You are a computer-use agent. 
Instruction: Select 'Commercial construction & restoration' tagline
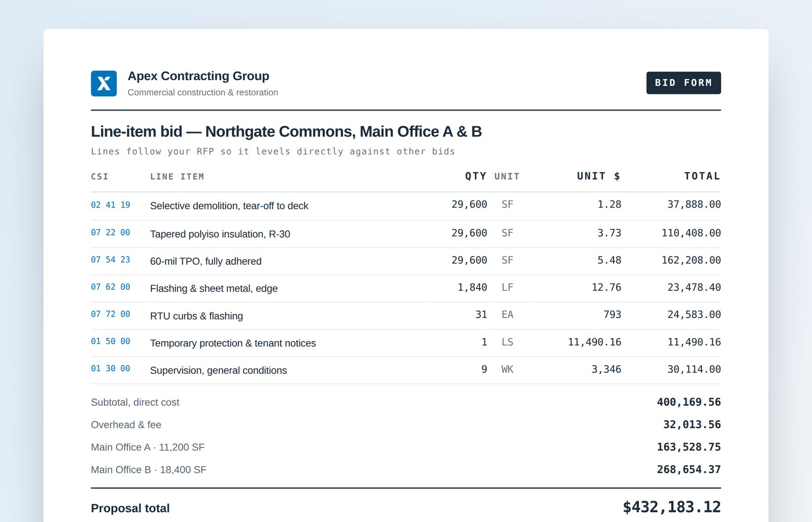coord(203,92)
